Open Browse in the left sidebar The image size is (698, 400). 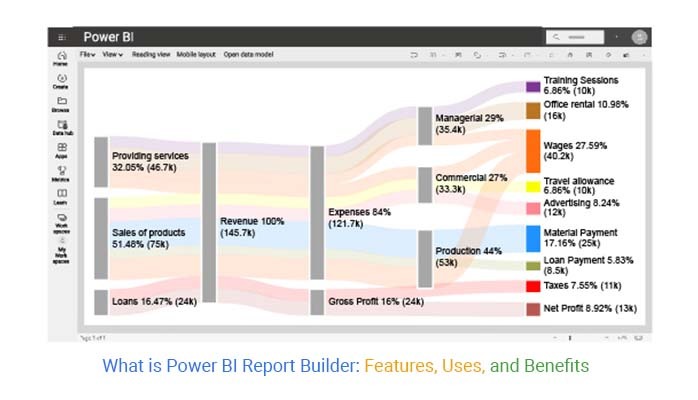pyautogui.click(x=61, y=105)
